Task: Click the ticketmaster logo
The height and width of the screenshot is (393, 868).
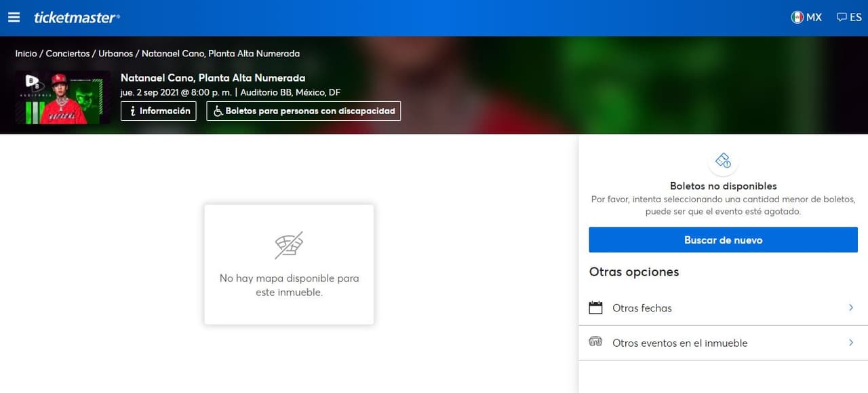Action: (77, 18)
